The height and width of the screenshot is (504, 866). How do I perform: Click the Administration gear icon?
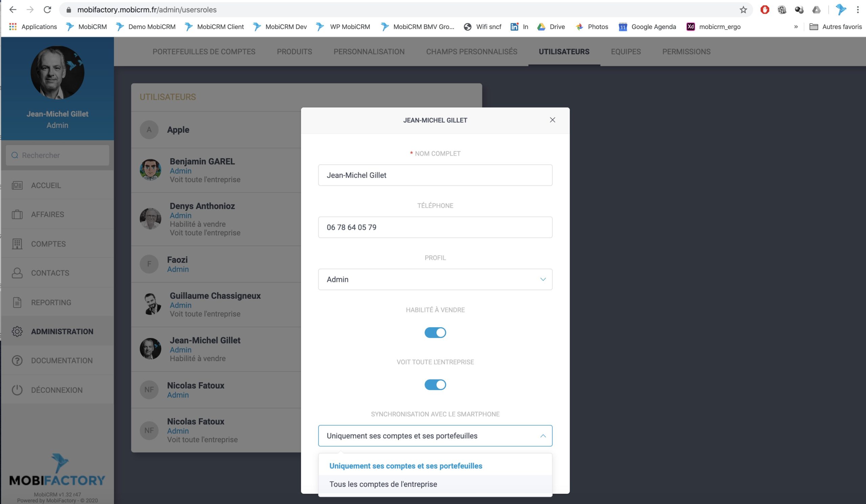(17, 331)
